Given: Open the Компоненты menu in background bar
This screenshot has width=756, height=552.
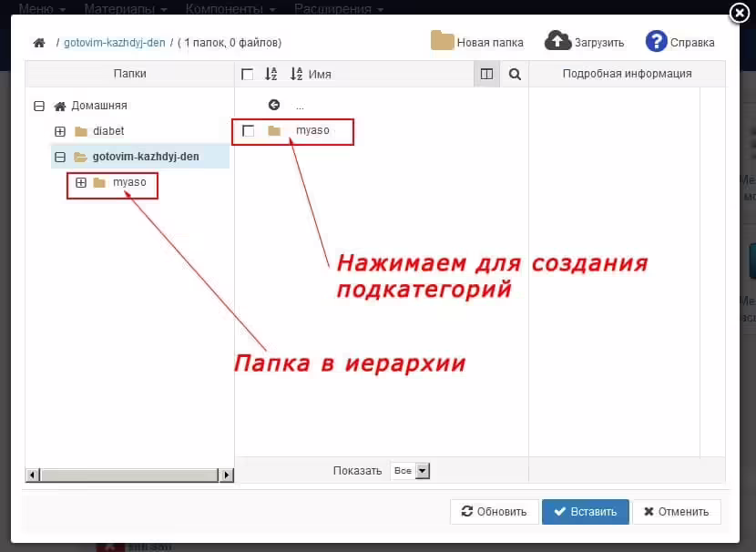Looking at the screenshot, I should (230, 9).
